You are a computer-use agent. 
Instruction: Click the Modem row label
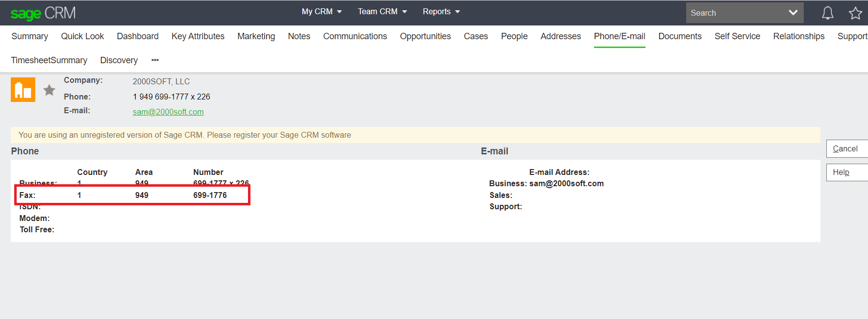tap(34, 218)
